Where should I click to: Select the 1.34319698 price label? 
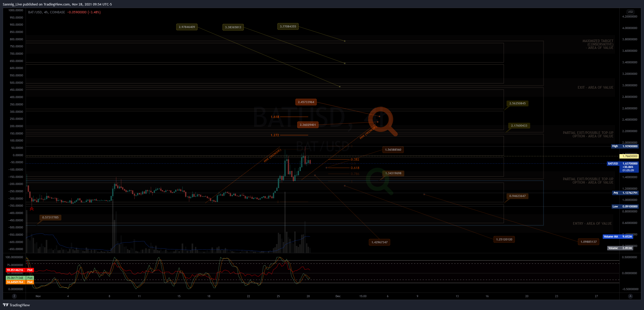tap(393, 173)
